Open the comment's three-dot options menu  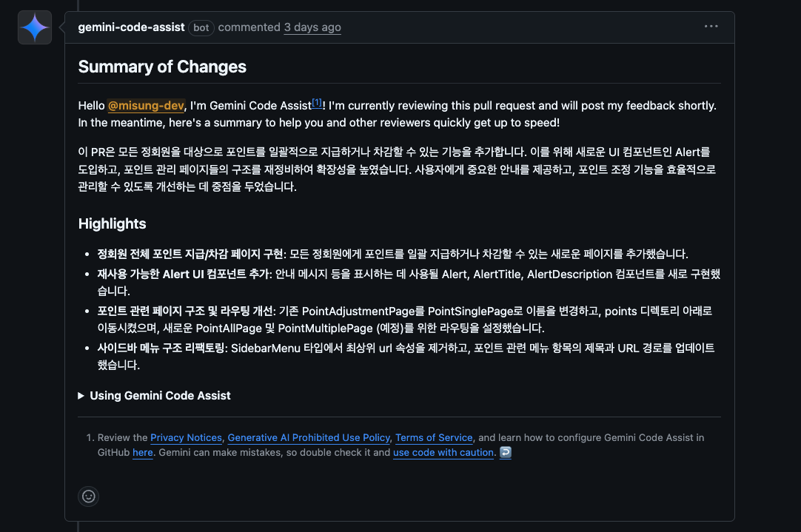point(711,27)
